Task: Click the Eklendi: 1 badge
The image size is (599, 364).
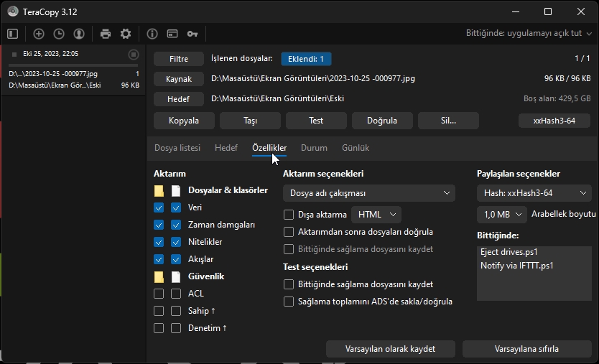Action: coord(306,59)
